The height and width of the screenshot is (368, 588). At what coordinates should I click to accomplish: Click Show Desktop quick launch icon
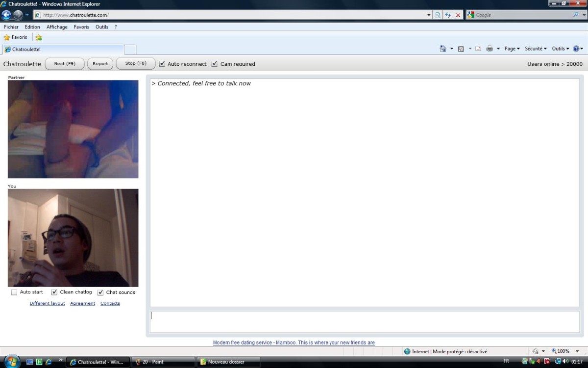30,362
